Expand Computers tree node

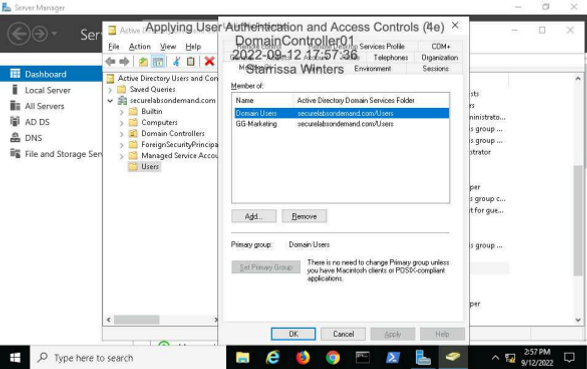pos(122,123)
